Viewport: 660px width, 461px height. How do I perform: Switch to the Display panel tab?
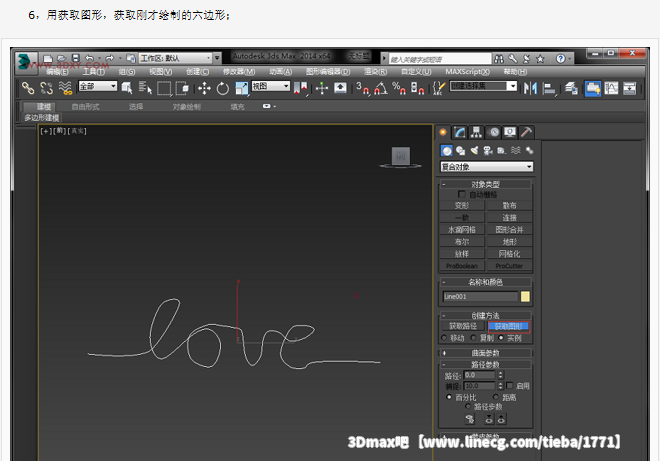click(510, 132)
